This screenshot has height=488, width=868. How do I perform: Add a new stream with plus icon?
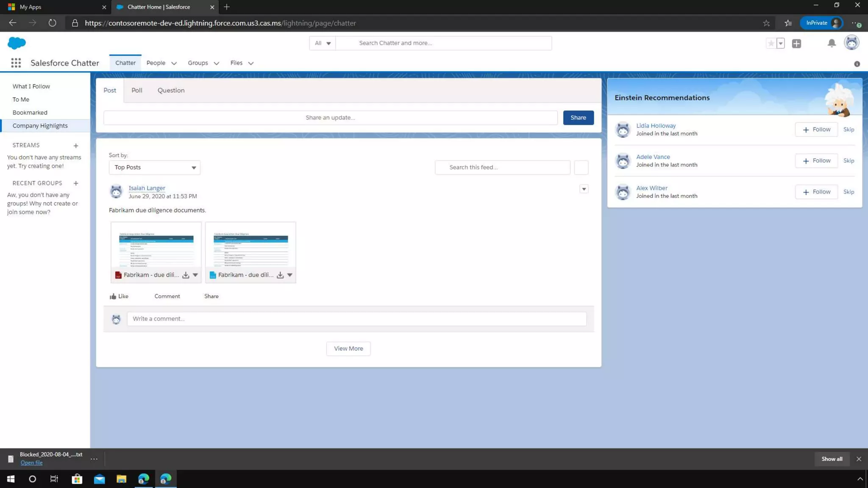[x=76, y=146]
